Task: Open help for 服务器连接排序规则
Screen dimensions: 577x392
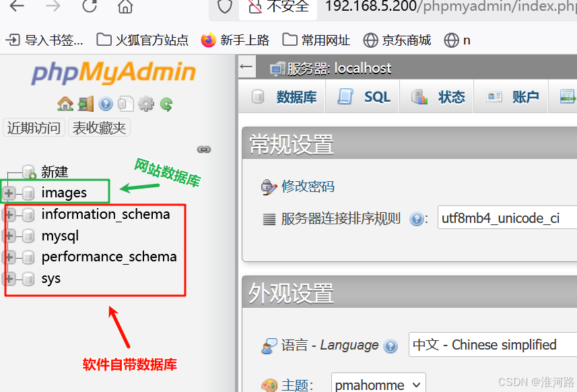Action: click(x=416, y=220)
